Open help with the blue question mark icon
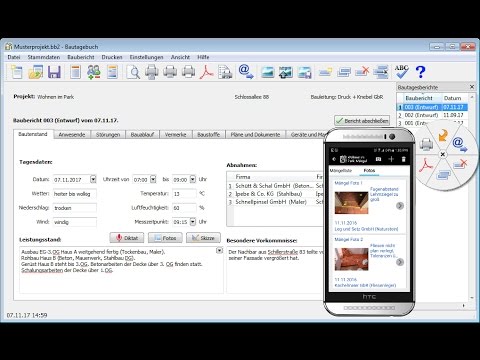This screenshot has height=360, width=480. pos(421,72)
